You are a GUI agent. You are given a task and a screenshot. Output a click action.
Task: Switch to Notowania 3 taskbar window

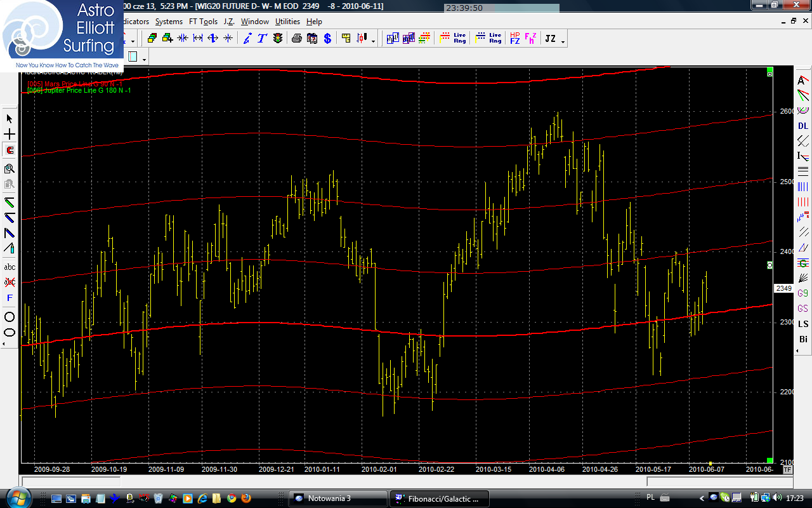click(337, 498)
